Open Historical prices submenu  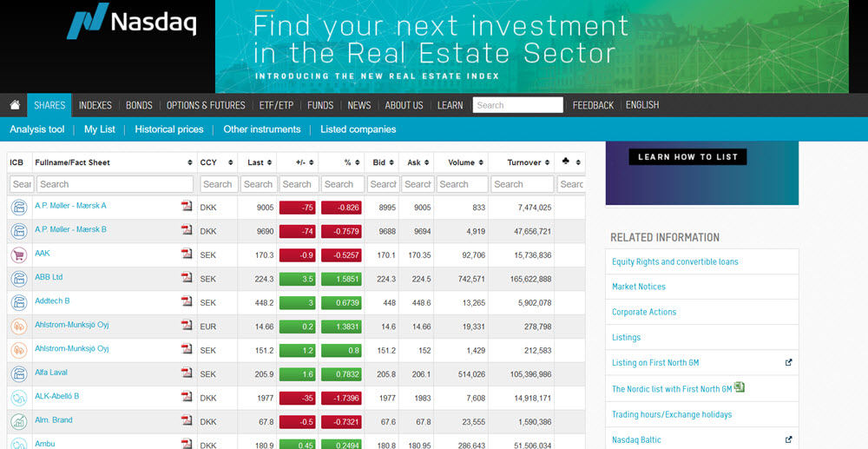(x=169, y=129)
